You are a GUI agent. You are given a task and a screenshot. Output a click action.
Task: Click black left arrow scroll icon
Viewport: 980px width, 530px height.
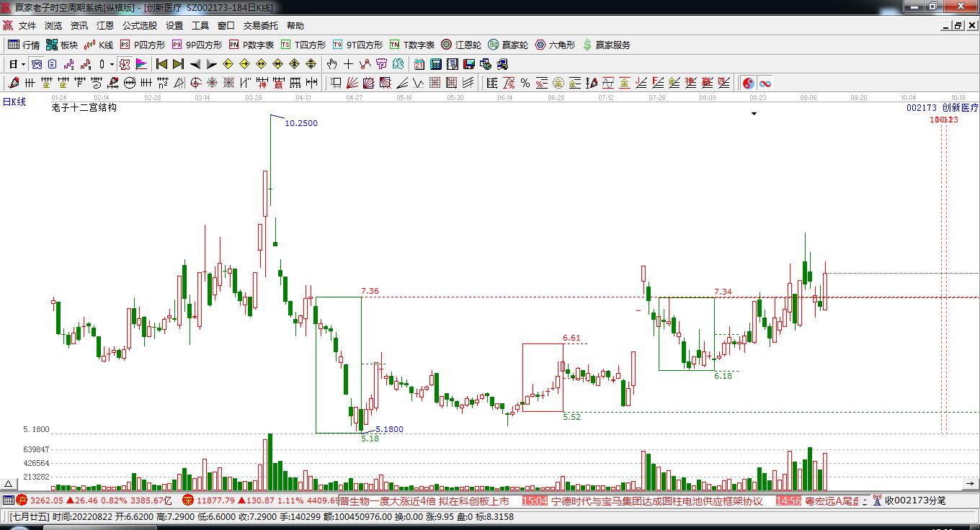point(195,64)
